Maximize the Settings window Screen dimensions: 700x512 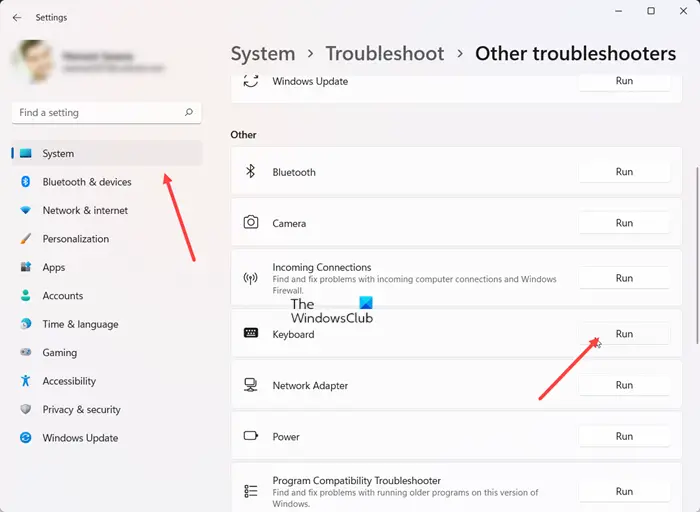(651, 11)
